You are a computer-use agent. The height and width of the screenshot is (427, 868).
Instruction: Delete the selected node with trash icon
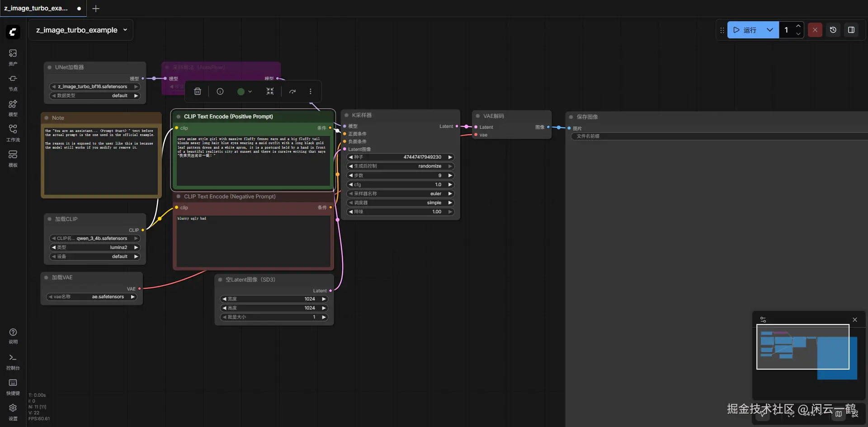click(x=198, y=91)
